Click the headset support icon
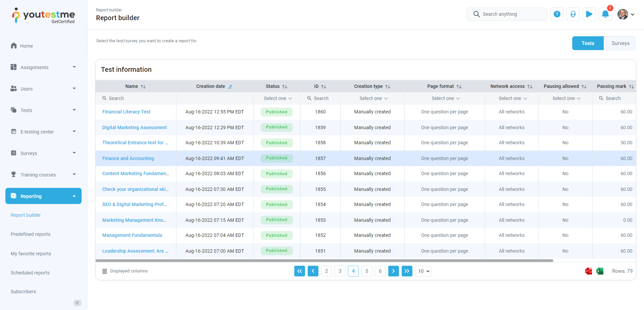The height and width of the screenshot is (310, 644). point(573,14)
